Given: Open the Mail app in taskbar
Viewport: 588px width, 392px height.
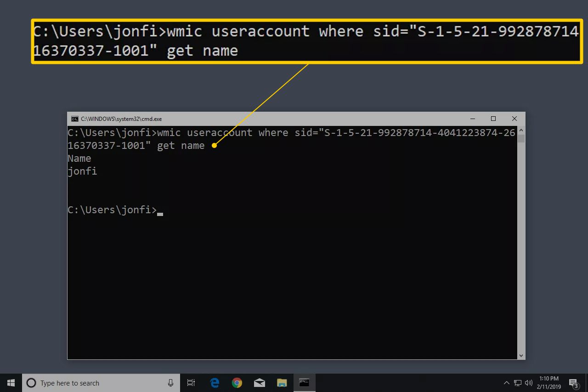Looking at the screenshot, I should click(x=260, y=383).
